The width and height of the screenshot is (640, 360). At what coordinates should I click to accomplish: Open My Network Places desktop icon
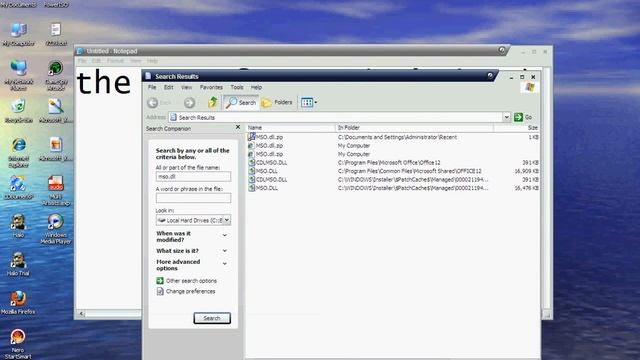coord(18,75)
